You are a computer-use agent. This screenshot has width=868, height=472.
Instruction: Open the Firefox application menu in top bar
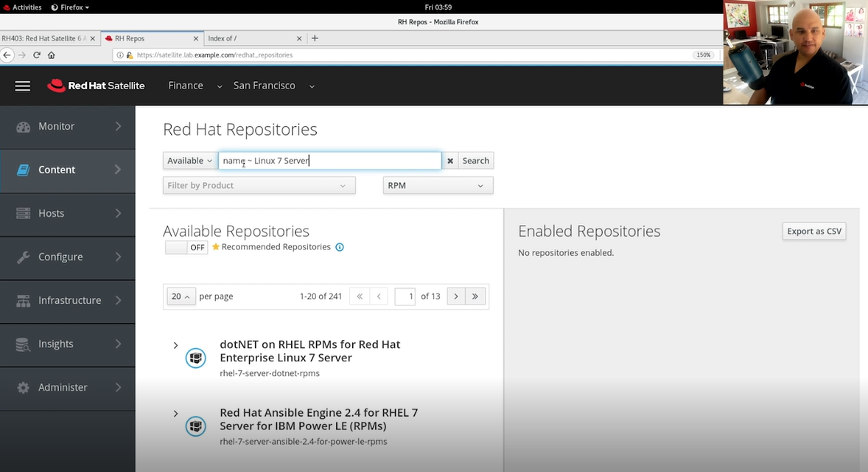(x=70, y=7)
